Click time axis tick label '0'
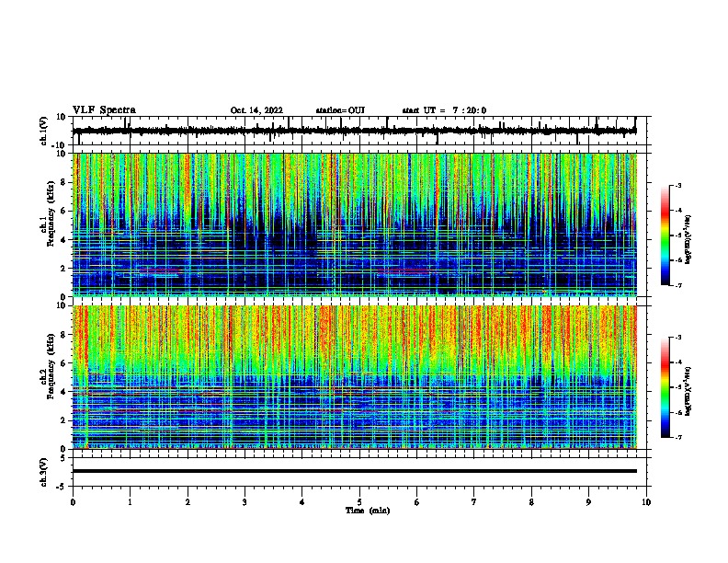 pos(73,502)
